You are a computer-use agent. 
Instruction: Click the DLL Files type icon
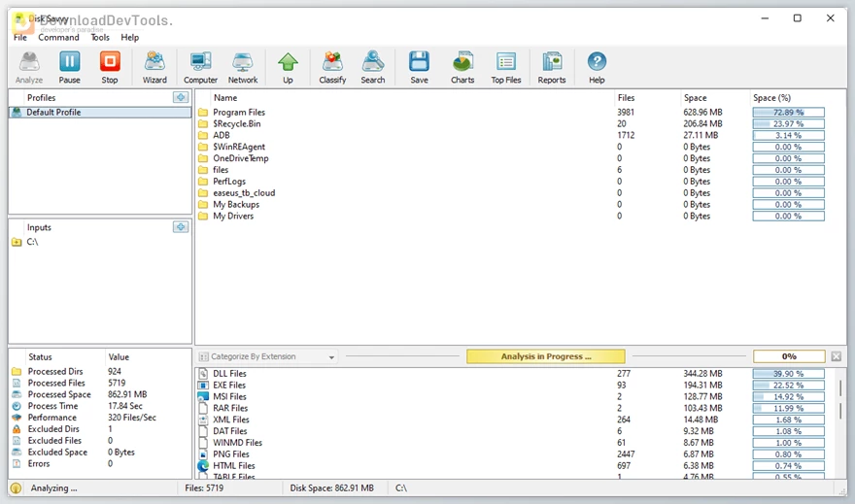(203, 373)
